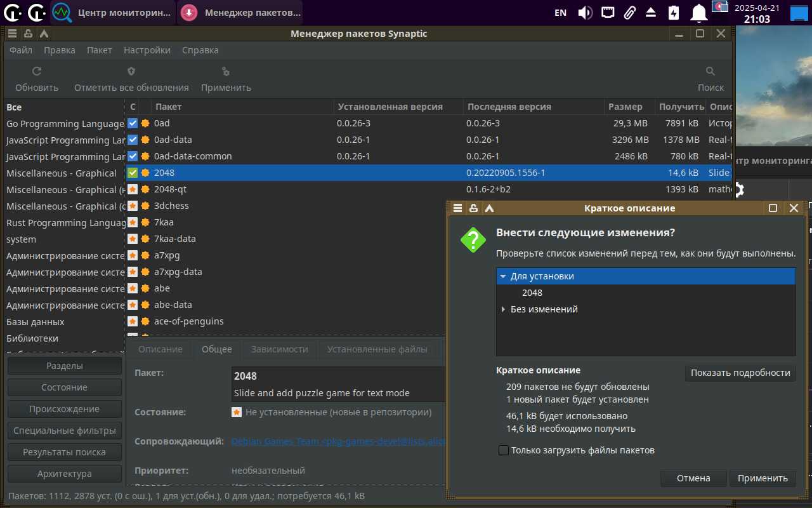Select the 2048 entry in the dialog tree
The height and width of the screenshot is (508, 812).
pyautogui.click(x=532, y=293)
